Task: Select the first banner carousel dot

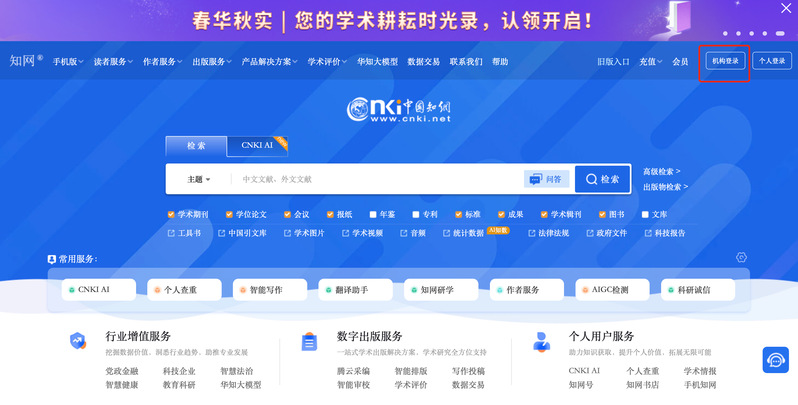Action: [x=725, y=34]
